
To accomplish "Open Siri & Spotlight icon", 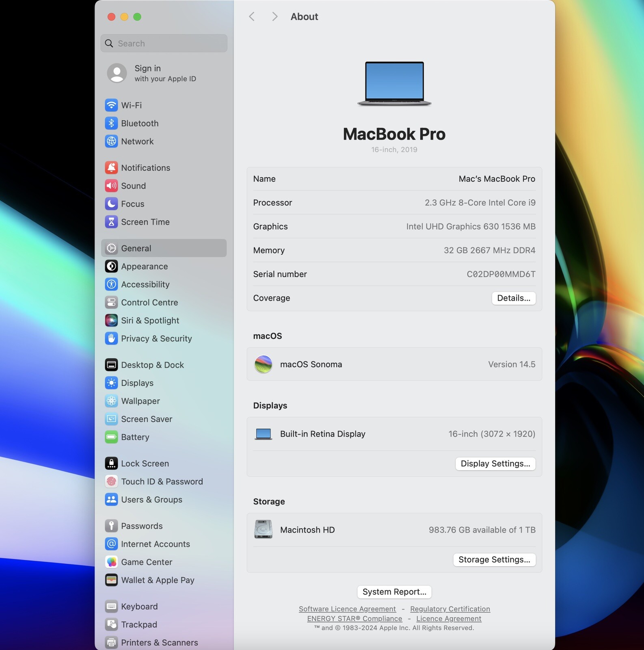I will tap(111, 321).
